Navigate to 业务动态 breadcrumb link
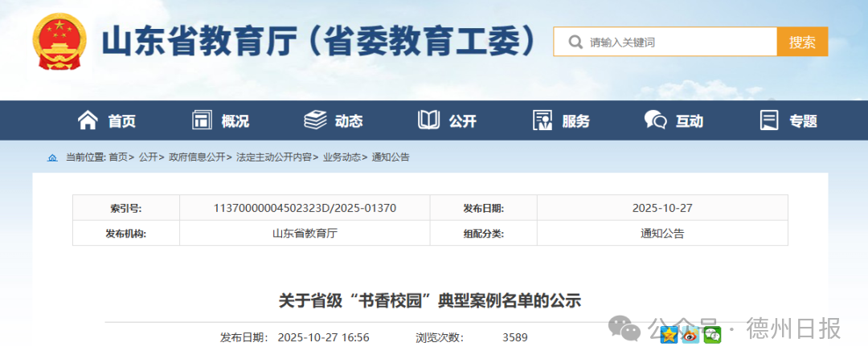 [x=342, y=157]
